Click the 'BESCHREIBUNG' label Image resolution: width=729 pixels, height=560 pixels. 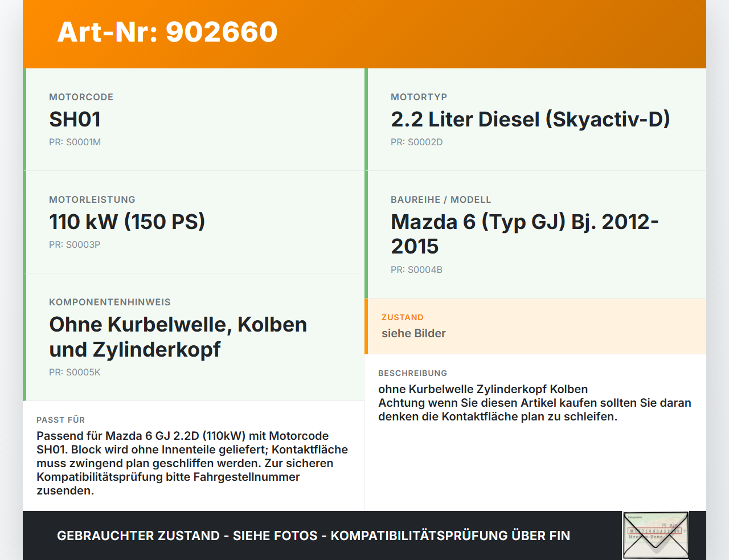(x=413, y=373)
